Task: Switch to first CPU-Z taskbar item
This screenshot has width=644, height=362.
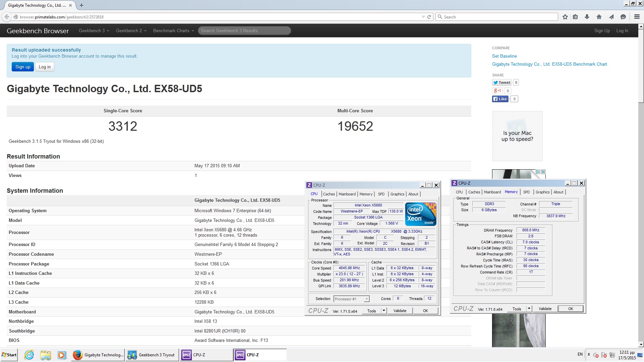Action: 206,355
